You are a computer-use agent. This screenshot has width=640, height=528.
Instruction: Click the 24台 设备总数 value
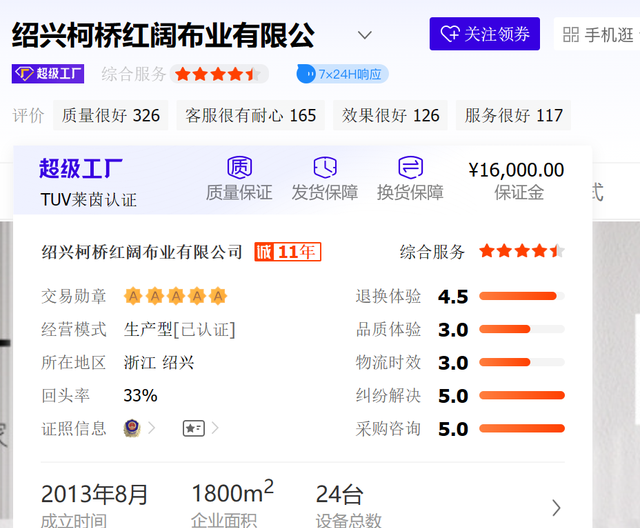click(x=340, y=494)
